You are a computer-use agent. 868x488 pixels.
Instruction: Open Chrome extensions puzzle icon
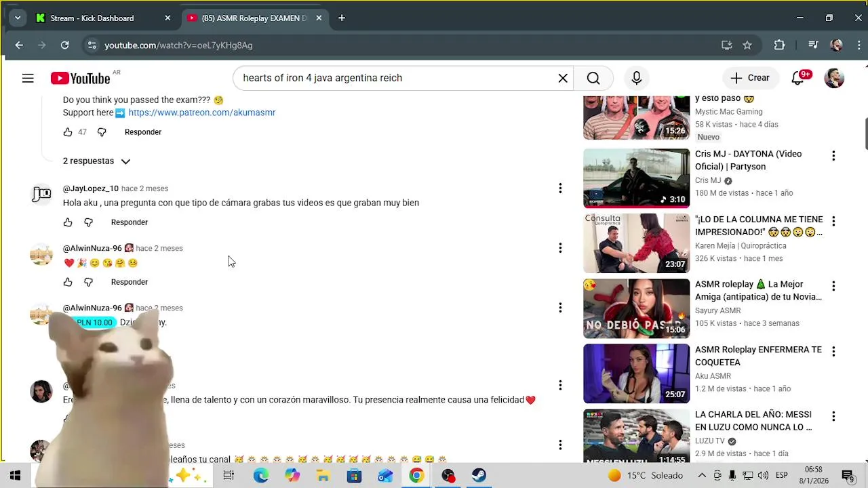point(779,45)
